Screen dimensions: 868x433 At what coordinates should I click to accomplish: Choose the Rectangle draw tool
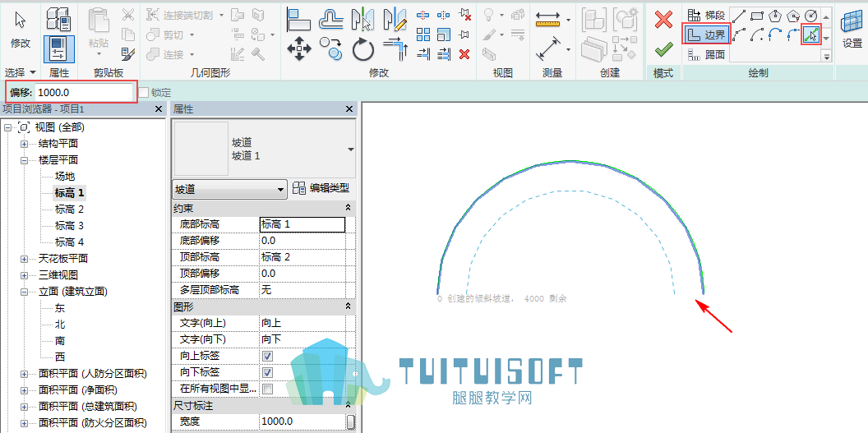click(x=757, y=15)
